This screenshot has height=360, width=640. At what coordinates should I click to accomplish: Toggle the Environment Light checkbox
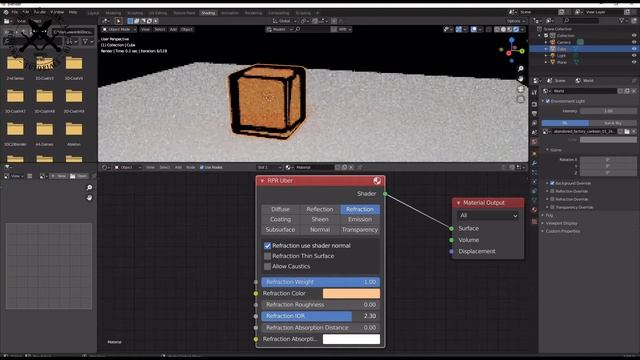tap(548, 101)
